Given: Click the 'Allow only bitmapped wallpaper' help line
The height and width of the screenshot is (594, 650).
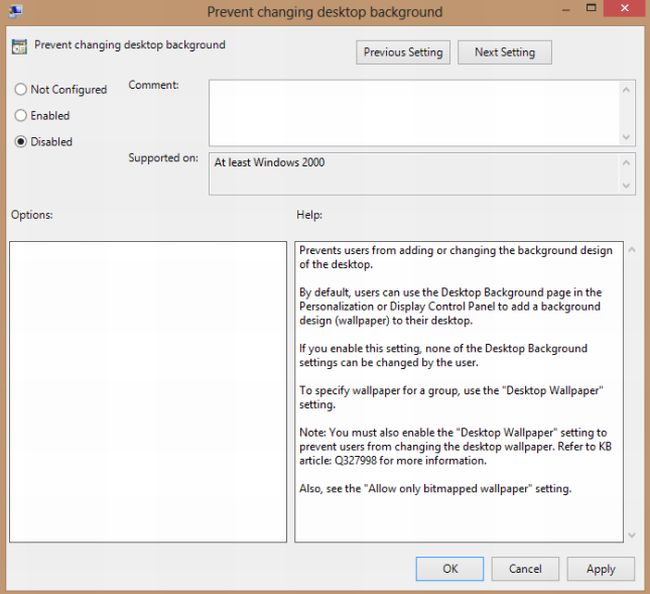Looking at the screenshot, I should [435, 489].
